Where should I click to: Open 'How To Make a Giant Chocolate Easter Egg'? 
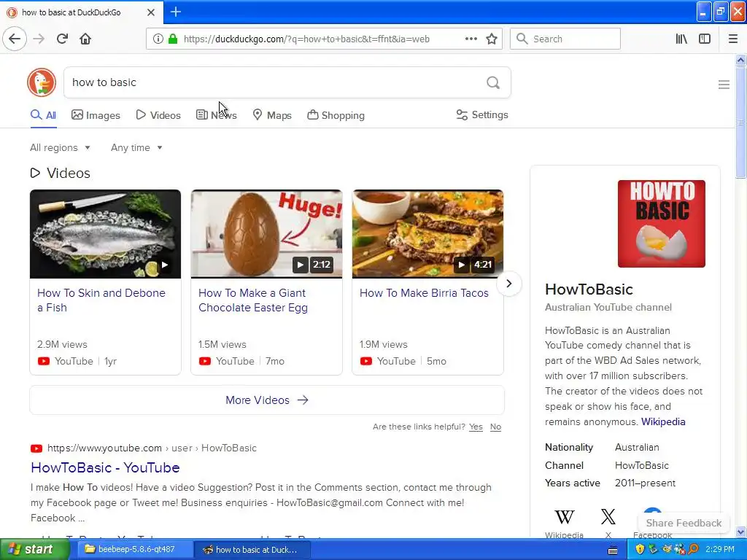point(253,300)
